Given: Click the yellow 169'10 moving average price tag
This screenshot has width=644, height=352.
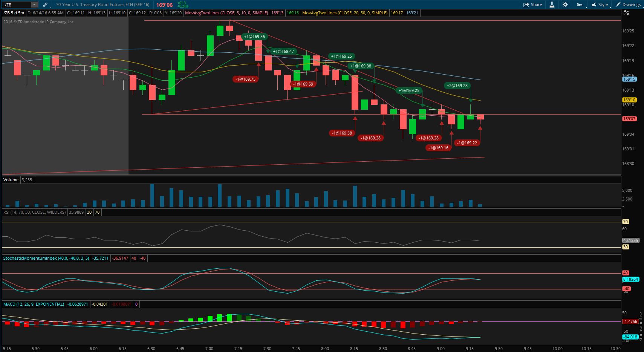Looking at the screenshot, I should pyautogui.click(x=629, y=100).
